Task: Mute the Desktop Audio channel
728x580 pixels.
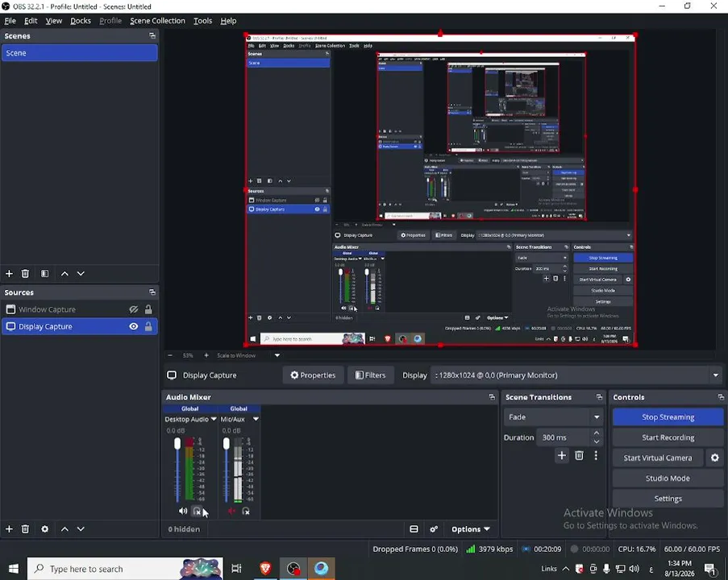Action: coord(183,511)
